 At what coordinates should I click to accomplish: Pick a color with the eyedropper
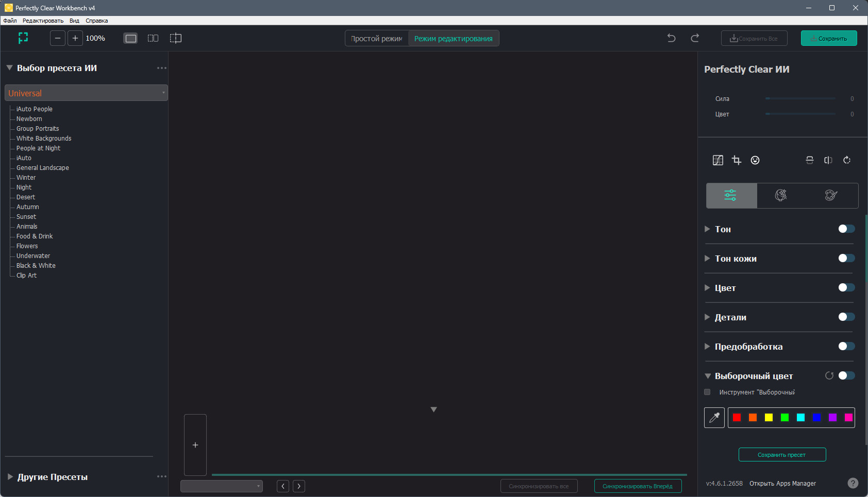click(x=714, y=418)
